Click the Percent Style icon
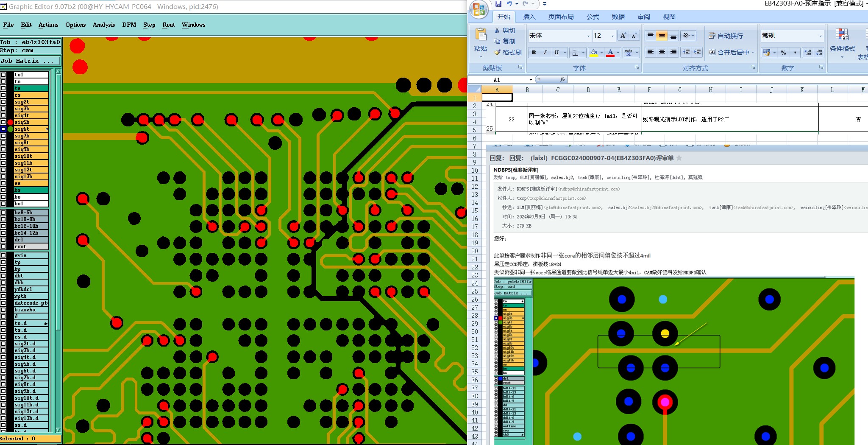 [783, 53]
